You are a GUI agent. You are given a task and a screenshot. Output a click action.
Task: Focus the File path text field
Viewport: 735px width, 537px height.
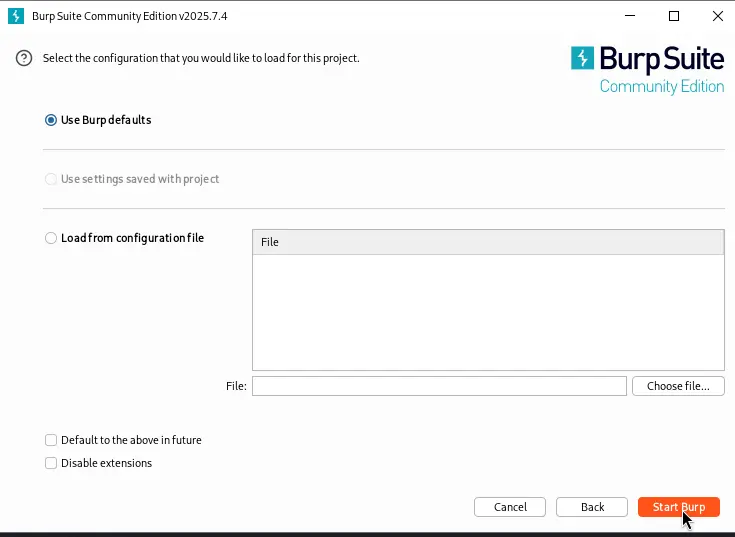click(439, 386)
